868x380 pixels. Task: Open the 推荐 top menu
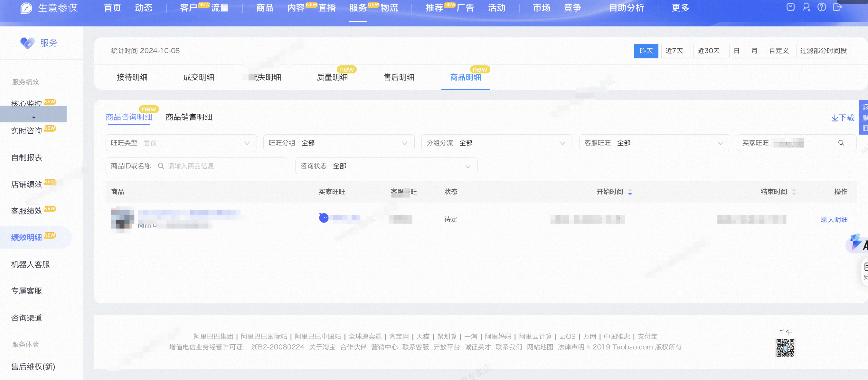434,8
